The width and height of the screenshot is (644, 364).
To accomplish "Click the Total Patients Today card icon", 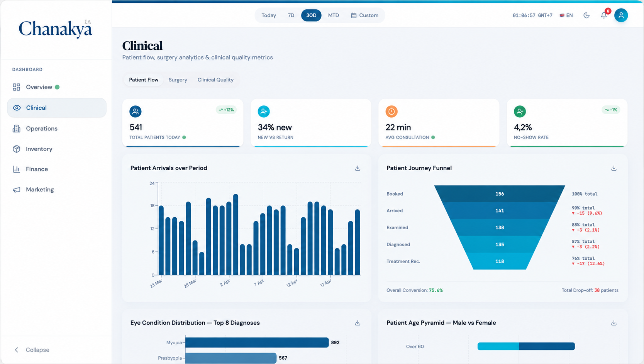I will click(x=136, y=112).
